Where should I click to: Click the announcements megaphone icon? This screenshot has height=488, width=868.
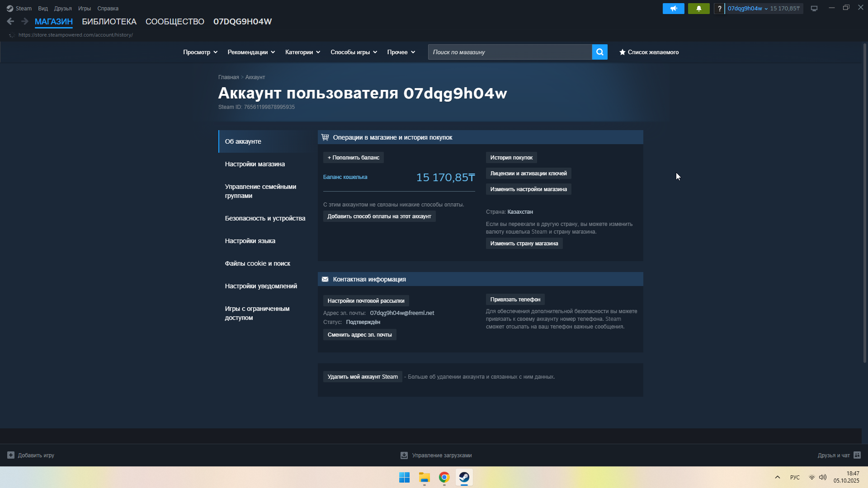(673, 9)
